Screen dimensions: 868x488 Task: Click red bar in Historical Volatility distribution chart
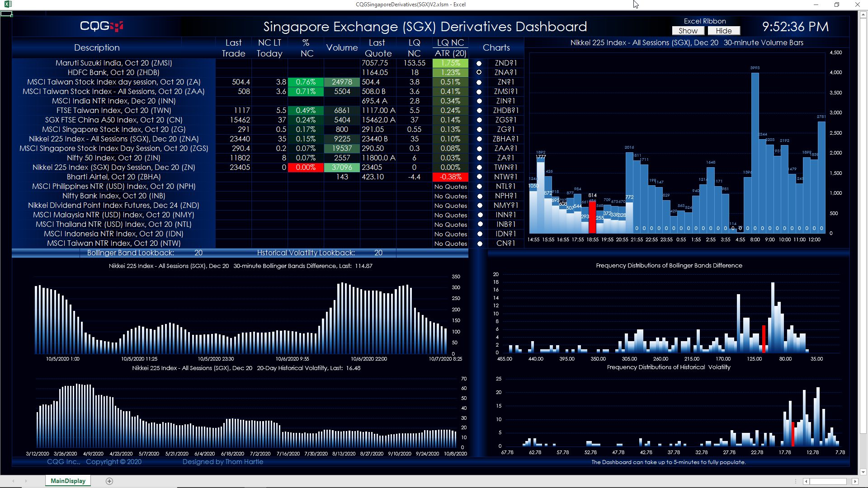coord(793,434)
